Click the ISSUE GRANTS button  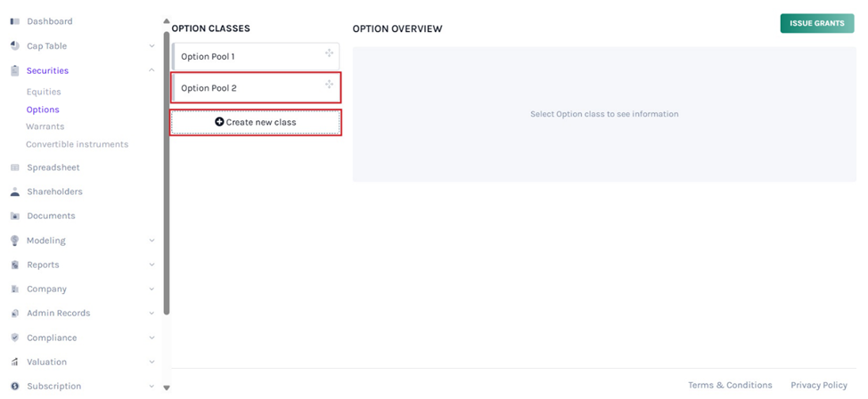coord(817,23)
